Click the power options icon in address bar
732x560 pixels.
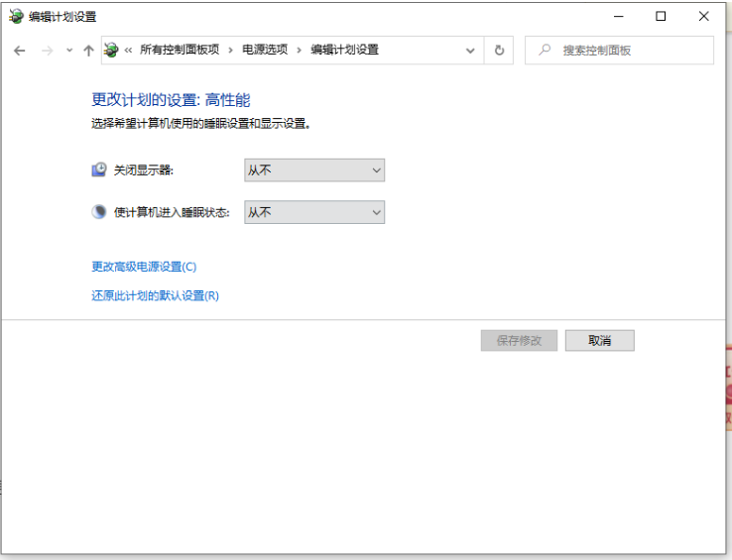pyautogui.click(x=111, y=51)
